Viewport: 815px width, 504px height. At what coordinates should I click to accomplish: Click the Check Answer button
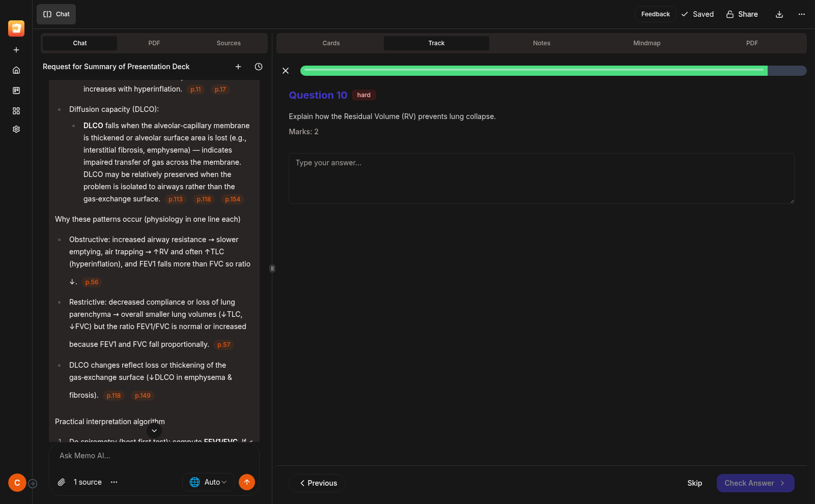pyautogui.click(x=755, y=483)
